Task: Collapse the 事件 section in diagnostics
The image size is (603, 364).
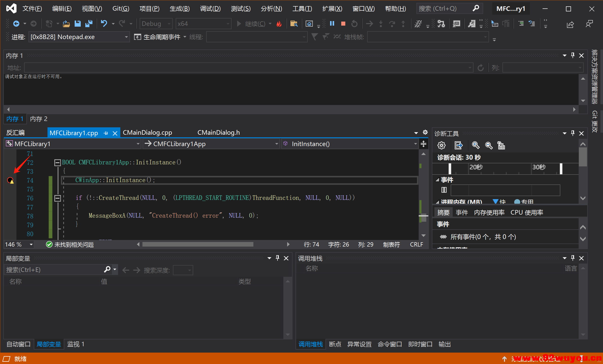Action: point(438,180)
